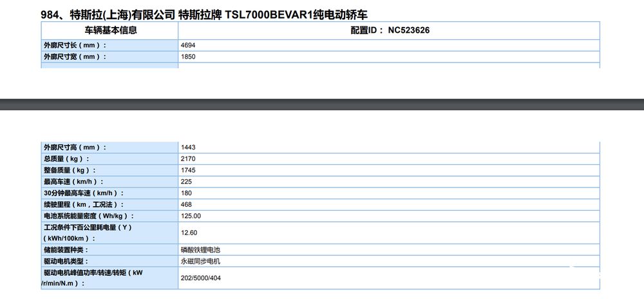Viewport: 644px width, 299px height.
Task: Click the height value 1443
Action: 188,148
